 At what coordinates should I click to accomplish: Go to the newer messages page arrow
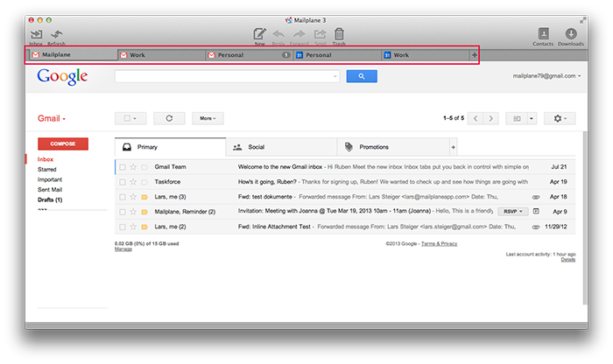click(476, 118)
